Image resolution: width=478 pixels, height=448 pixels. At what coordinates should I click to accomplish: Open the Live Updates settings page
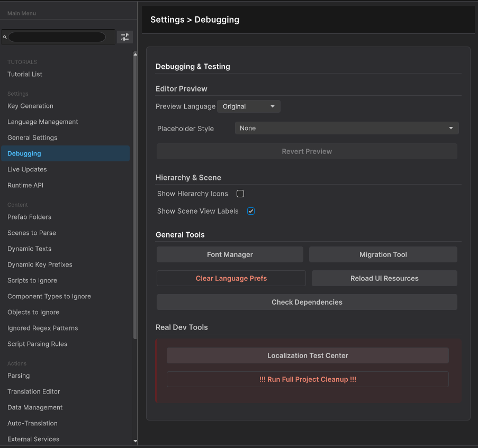pyautogui.click(x=27, y=169)
